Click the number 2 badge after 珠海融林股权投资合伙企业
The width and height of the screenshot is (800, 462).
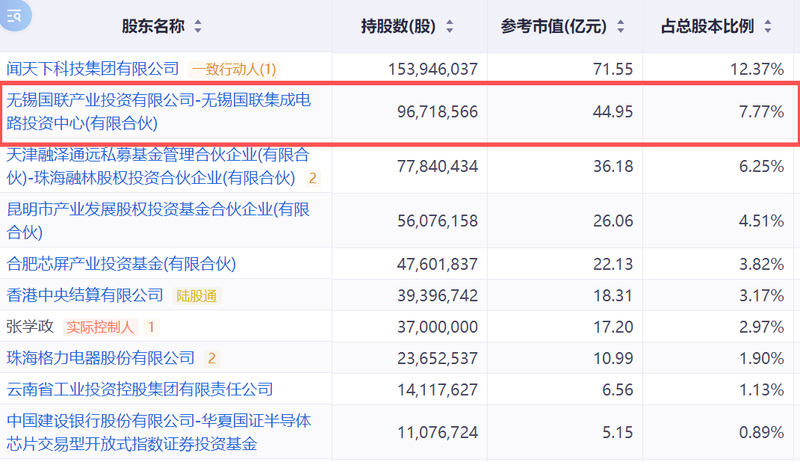(x=312, y=178)
